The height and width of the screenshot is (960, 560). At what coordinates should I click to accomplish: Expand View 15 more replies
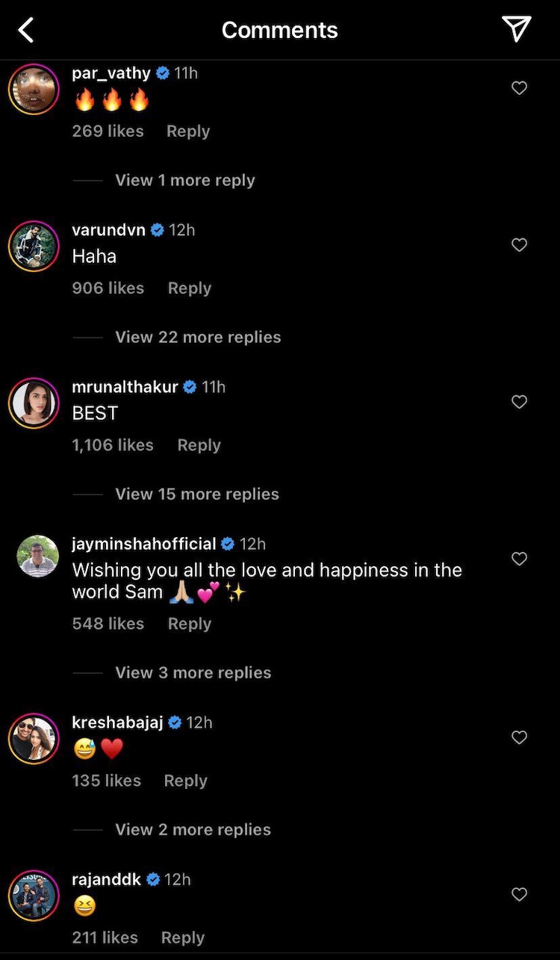click(196, 494)
